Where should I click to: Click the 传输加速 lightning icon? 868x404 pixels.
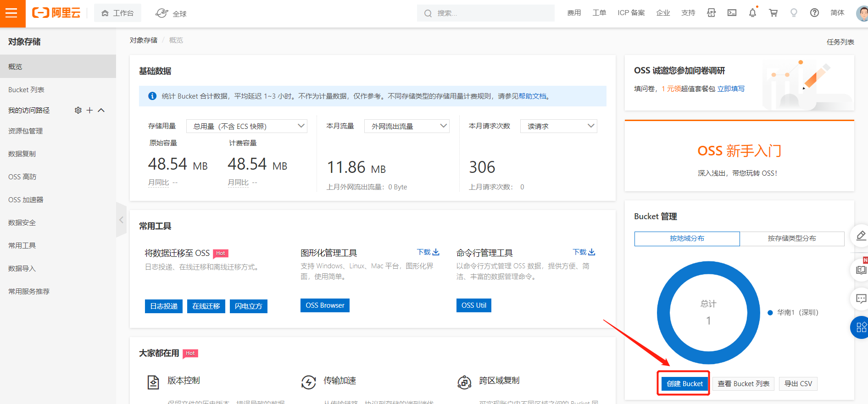308,382
